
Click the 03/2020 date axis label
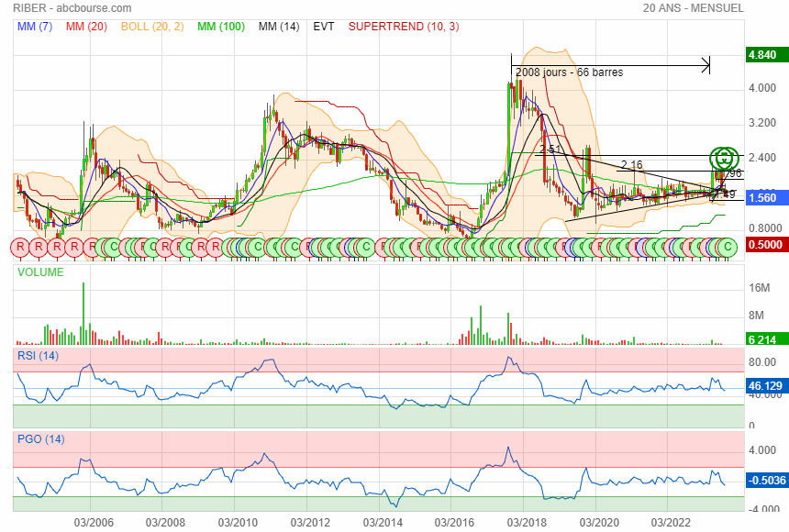pyautogui.click(x=599, y=523)
